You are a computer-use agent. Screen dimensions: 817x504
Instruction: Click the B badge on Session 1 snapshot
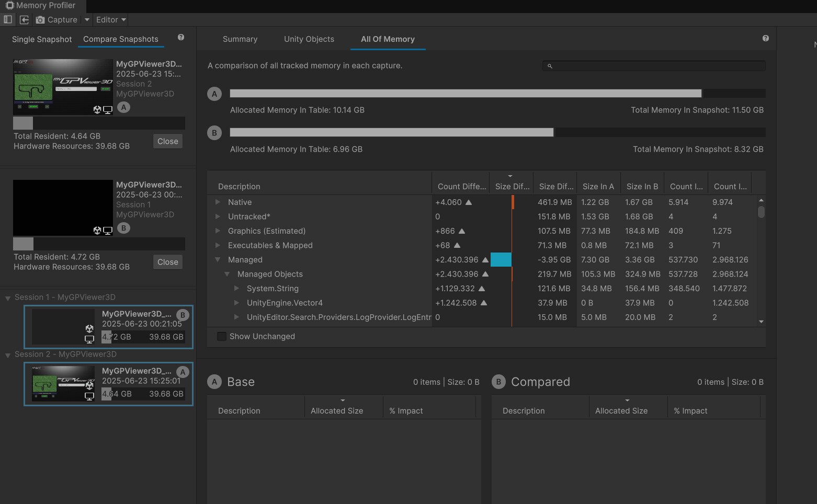[183, 315]
